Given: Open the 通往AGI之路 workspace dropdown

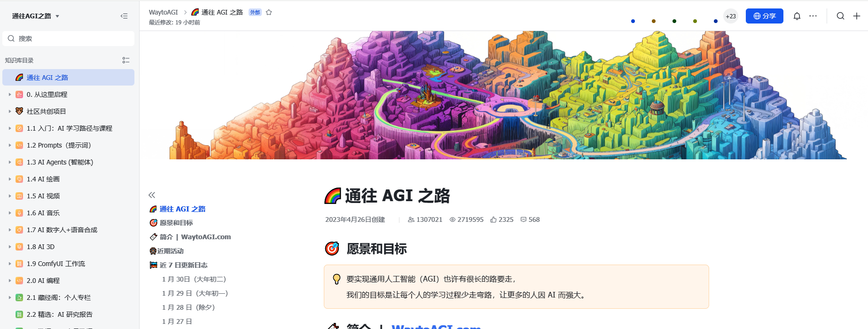Looking at the screenshot, I should 36,16.
